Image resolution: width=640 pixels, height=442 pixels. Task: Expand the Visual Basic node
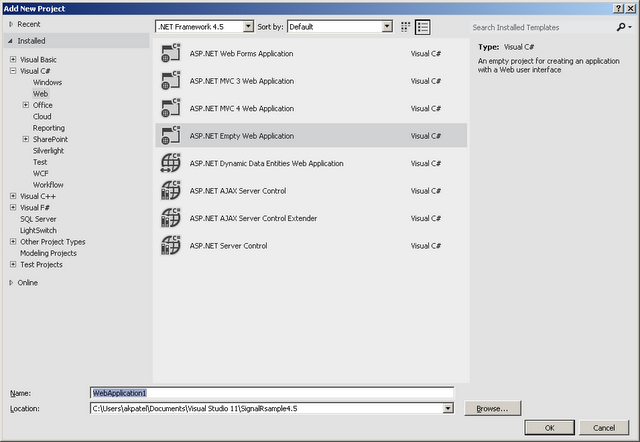[x=13, y=59]
